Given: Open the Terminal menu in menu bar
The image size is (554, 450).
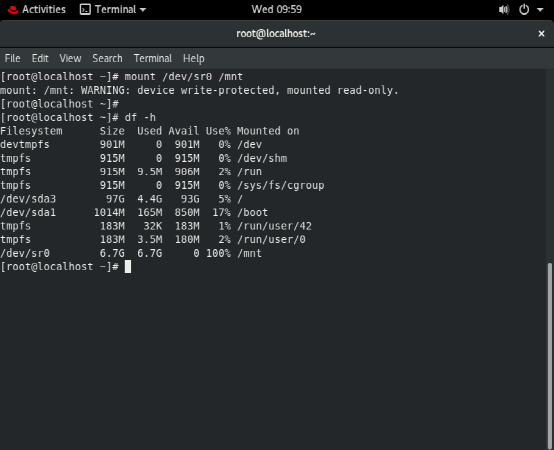Looking at the screenshot, I should click(153, 58).
